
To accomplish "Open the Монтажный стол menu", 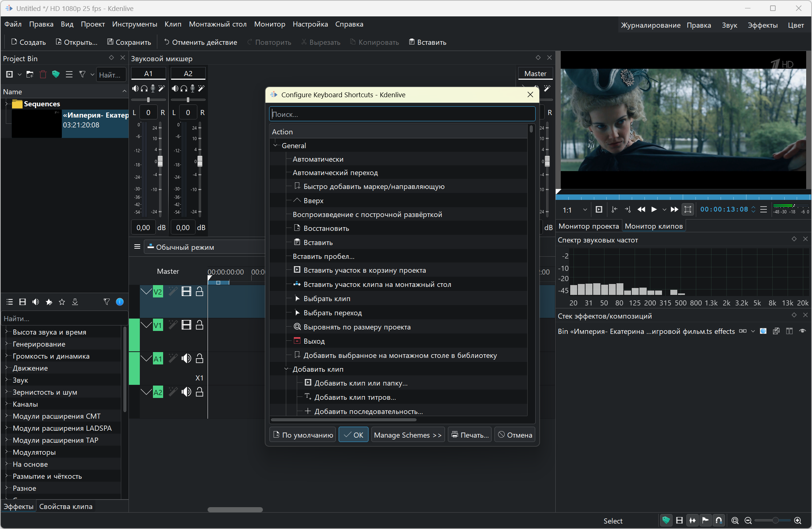I will (x=217, y=24).
